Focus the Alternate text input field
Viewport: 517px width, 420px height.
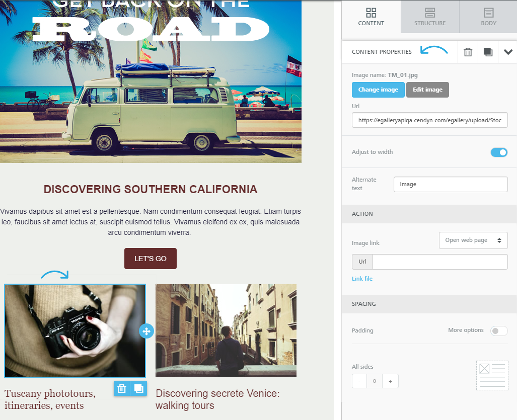451,185
